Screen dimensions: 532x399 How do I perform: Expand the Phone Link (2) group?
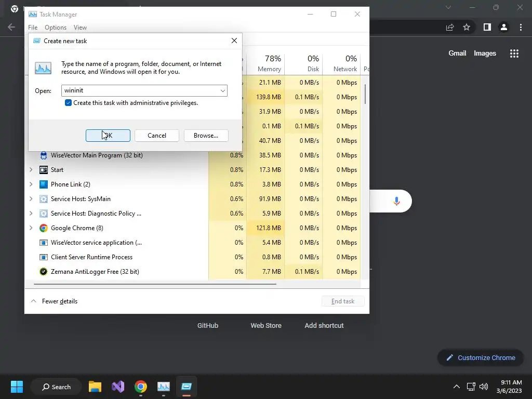click(x=31, y=184)
